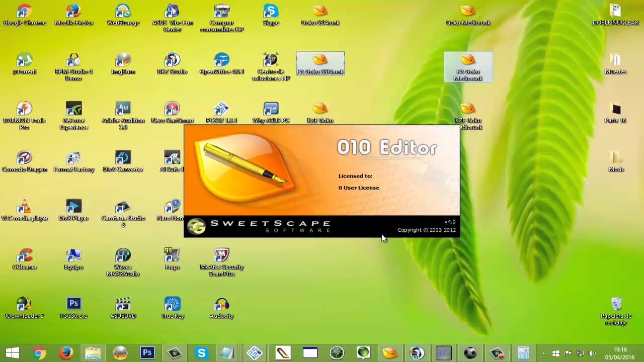Show hidden system tray icons

point(543,353)
